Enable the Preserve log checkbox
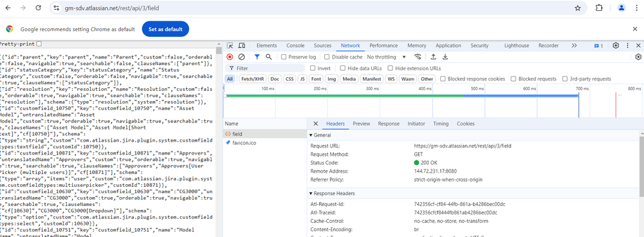The width and height of the screenshot is (644, 237). click(284, 57)
